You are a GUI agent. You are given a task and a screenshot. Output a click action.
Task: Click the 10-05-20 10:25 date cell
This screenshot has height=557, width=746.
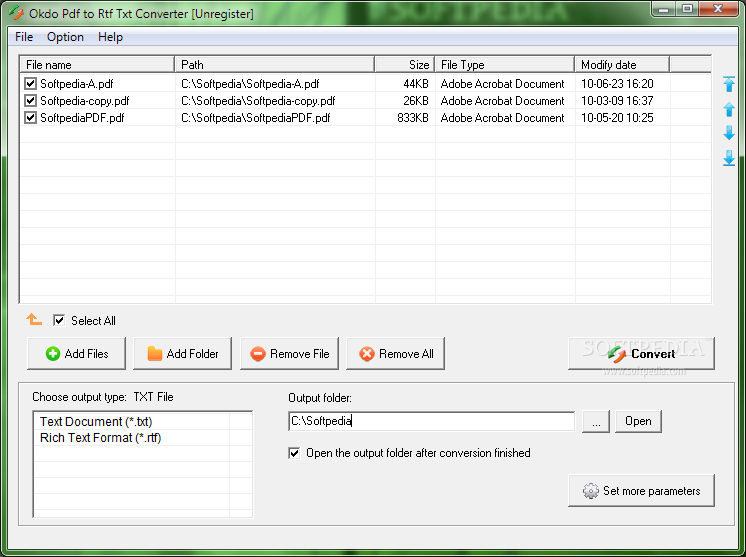tap(617, 117)
